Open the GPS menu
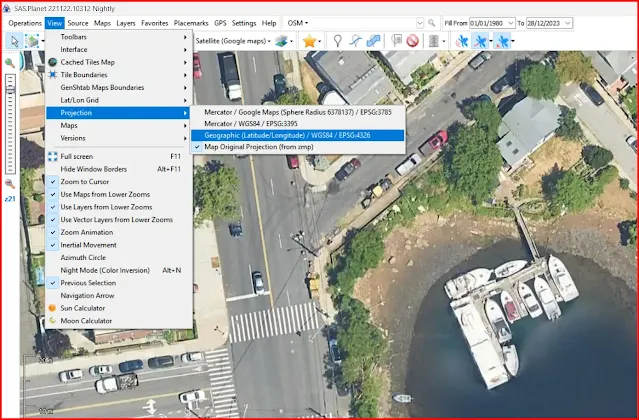Viewport: 639px width, 420px height. point(220,23)
